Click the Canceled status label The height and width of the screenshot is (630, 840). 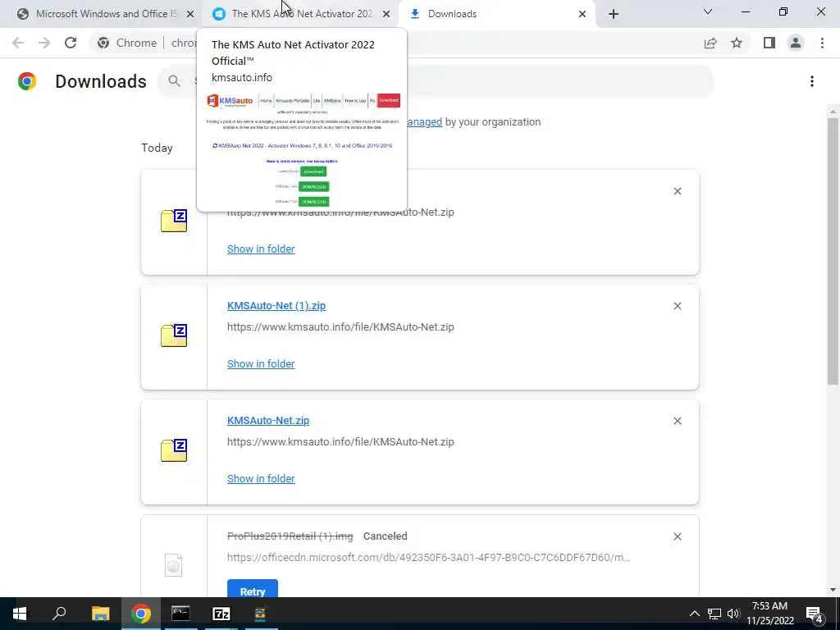tap(386, 536)
